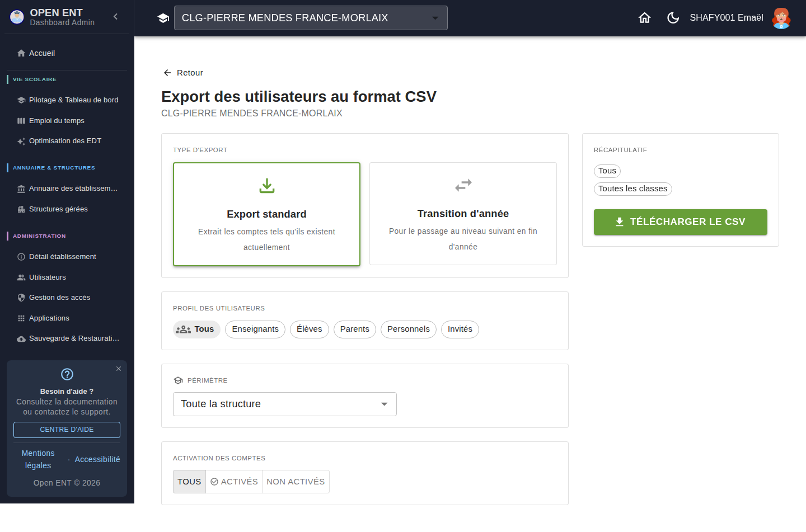This screenshot has width=806, height=532.
Task: Click the Annuaire building icon
Action: click(21, 189)
